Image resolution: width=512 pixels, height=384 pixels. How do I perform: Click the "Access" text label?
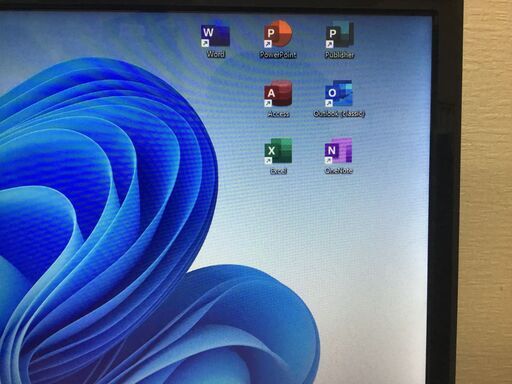(x=278, y=114)
